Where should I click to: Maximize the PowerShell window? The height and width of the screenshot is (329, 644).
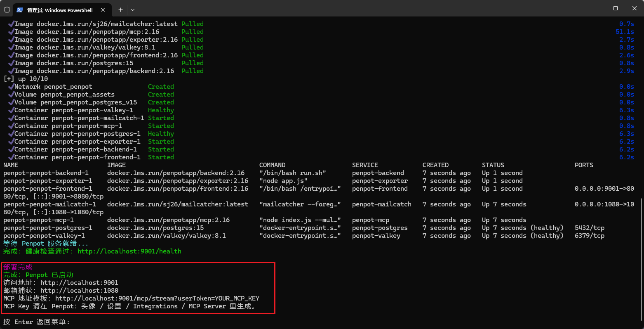click(x=616, y=8)
